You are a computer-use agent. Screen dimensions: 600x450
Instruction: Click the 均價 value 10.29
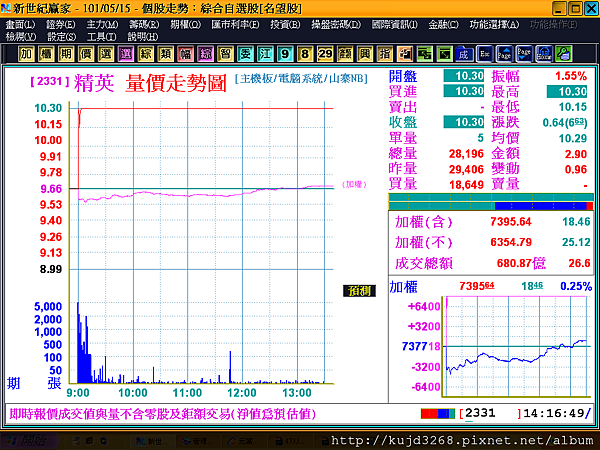tap(573, 138)
